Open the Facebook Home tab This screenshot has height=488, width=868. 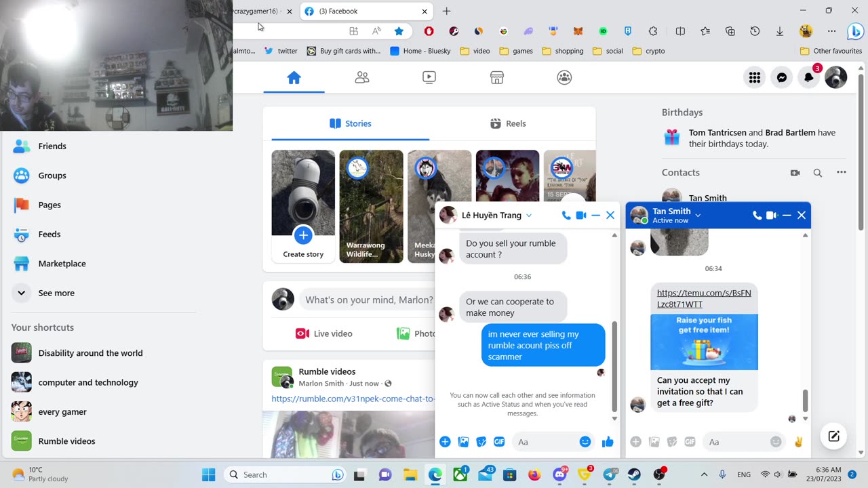click(x=294, y=77)
